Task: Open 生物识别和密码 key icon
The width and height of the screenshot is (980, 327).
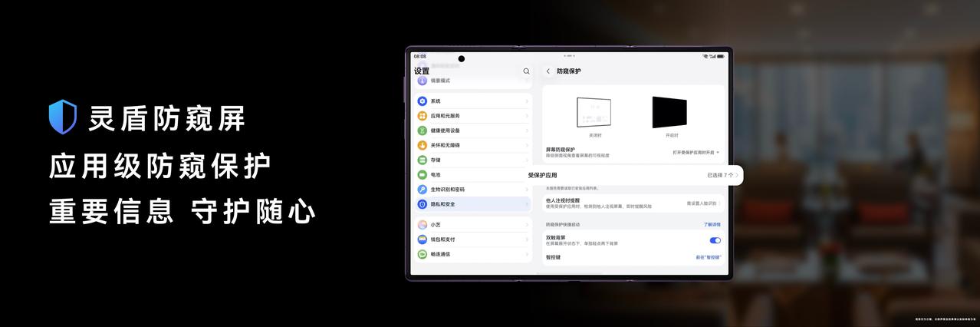Action: click(422, 189)
